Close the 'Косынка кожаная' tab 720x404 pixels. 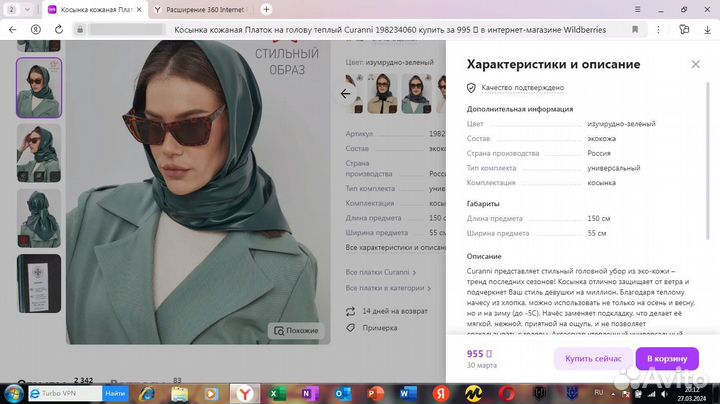click(x=140, y=10)
